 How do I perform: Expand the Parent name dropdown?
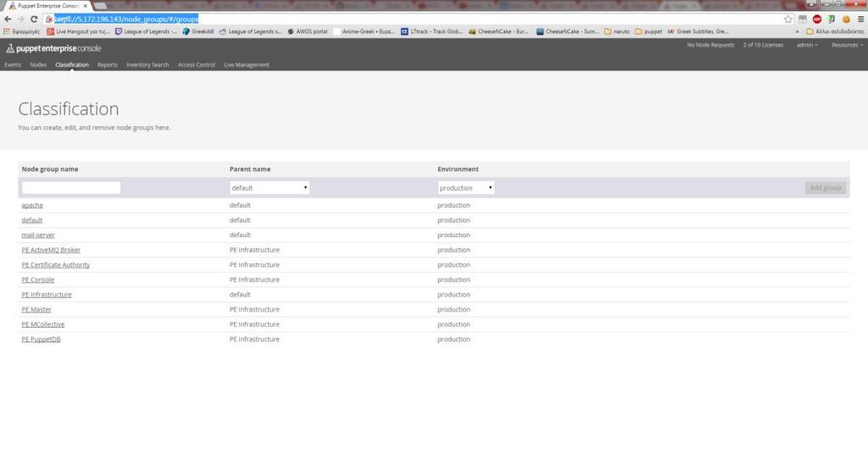(270, 187)
